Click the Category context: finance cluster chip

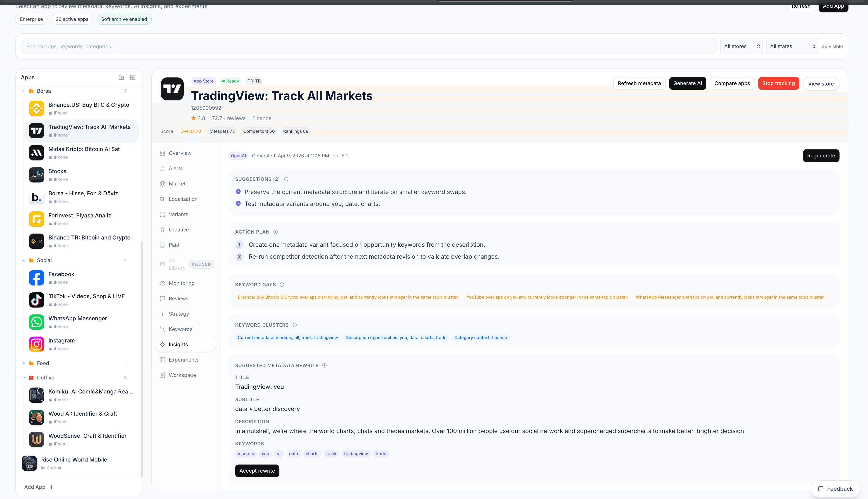[480, 338]
